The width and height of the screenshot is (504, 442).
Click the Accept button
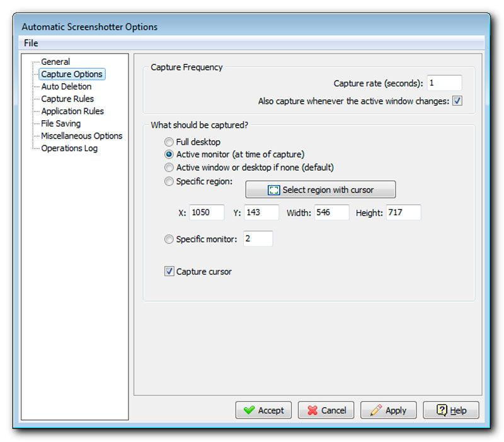(263, 410)
